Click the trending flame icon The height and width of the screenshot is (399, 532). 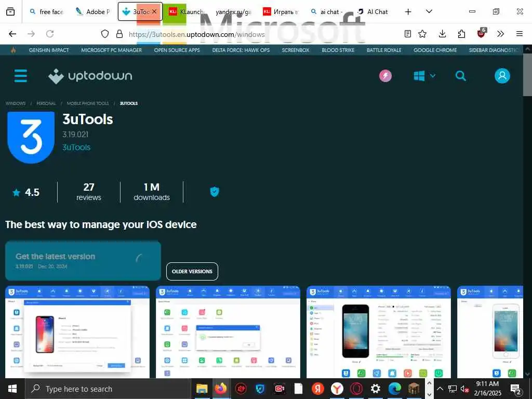13,50
